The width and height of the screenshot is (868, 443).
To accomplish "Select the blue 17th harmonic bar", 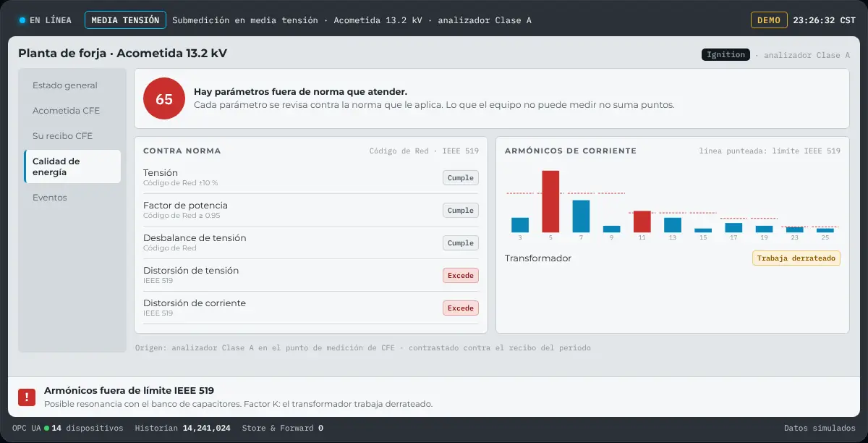I will (x=733, y=227).
